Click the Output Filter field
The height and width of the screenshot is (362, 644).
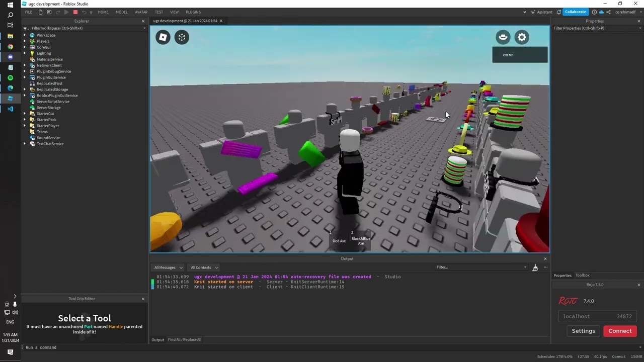coord(481,267)
